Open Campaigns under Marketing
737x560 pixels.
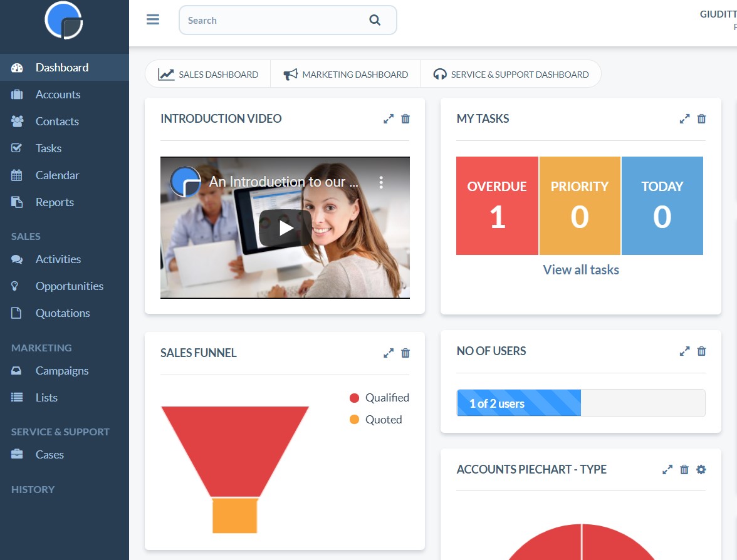pyautogui.click(x=65, y=371)
